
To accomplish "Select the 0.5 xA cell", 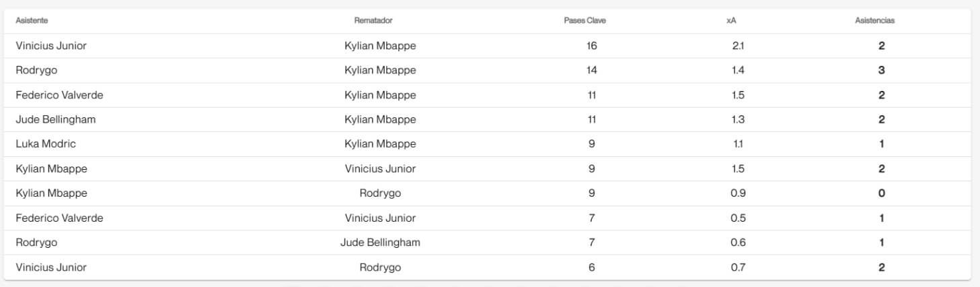I will [x=738, y=218].
